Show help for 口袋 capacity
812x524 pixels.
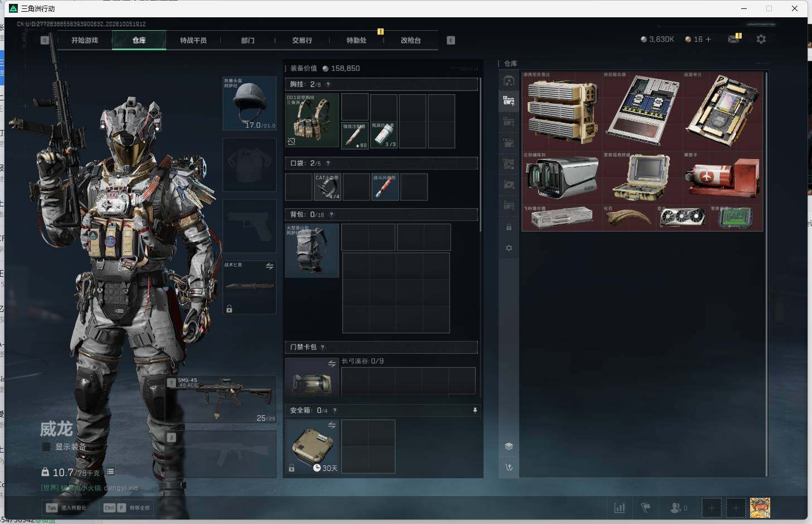(328, 163)
